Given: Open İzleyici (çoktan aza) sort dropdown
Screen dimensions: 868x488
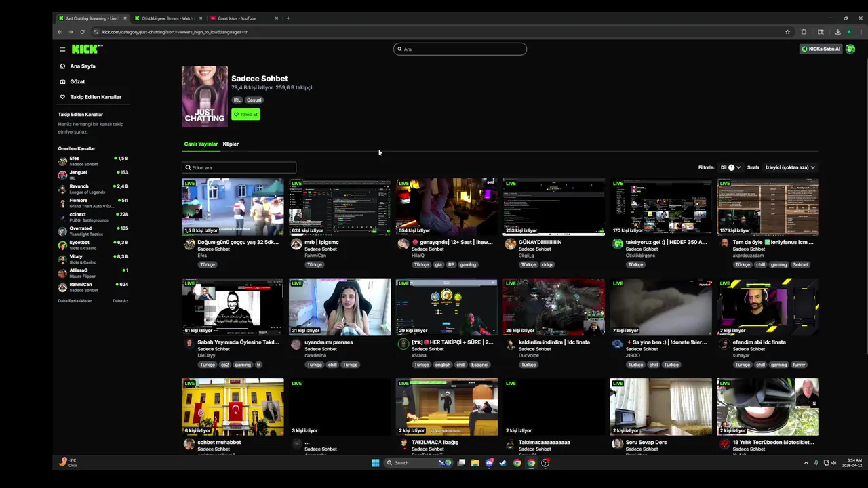Looking at the screenshot, I should pyautogui.click(x=790, y=167).
